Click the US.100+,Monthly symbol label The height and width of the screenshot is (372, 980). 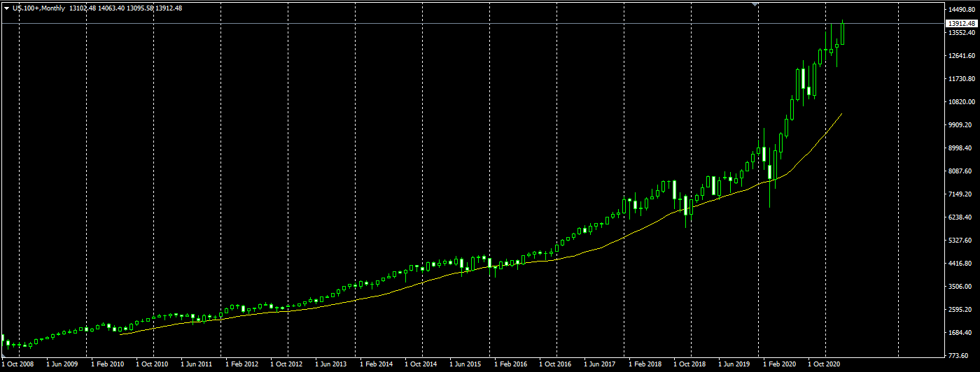(x=38, y=8)
